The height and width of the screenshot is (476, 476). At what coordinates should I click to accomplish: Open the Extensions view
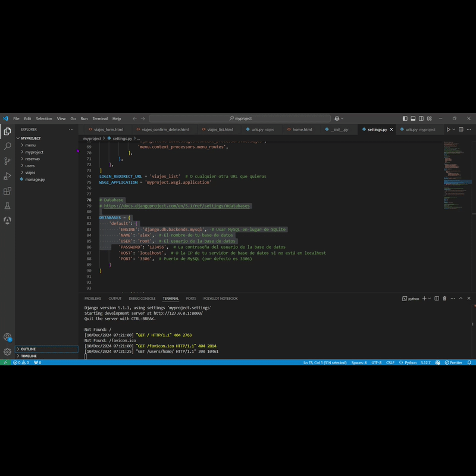pyautogui.click(x=7, y=191)
